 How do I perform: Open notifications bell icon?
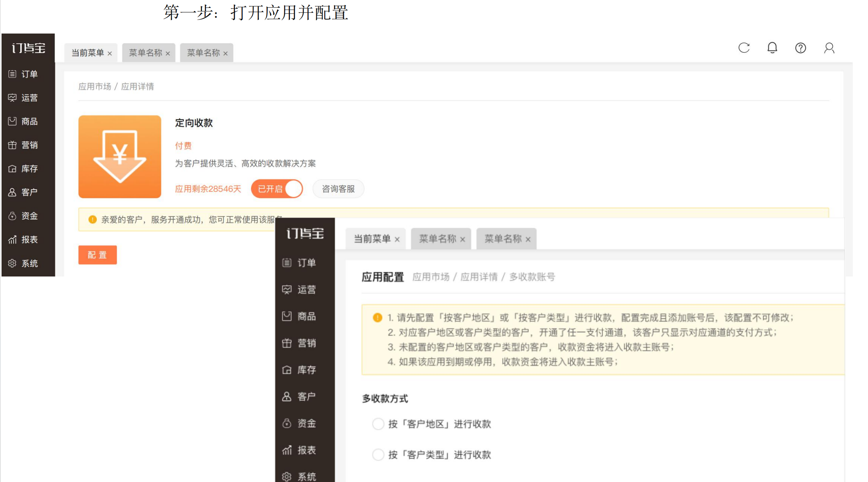pos(772,48)
